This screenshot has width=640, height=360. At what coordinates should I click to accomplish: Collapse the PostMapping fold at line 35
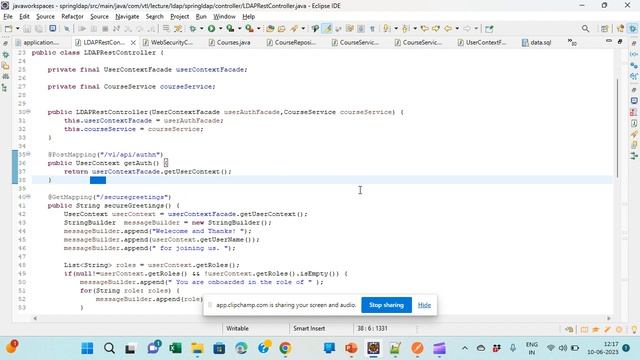point(29,154)
